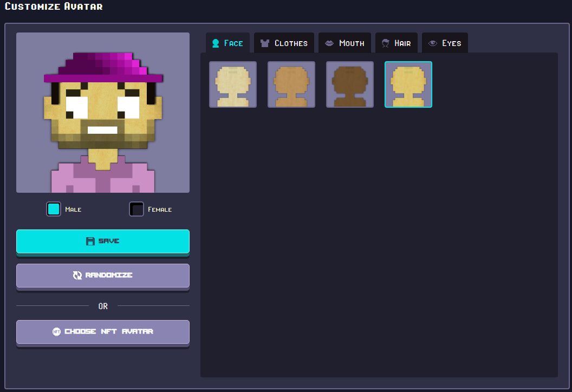This screenshot has height=392, width=572.
Task: Select the dark brown face thumbnail
Action: point(349,84)
